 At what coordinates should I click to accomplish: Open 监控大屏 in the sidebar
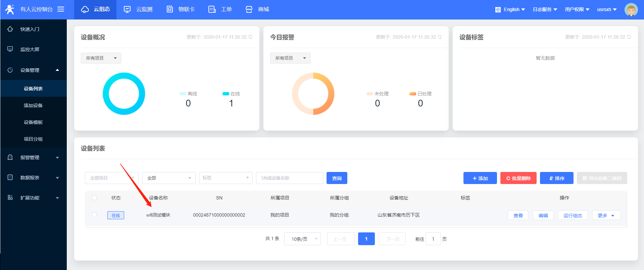(x=30, y=49)
